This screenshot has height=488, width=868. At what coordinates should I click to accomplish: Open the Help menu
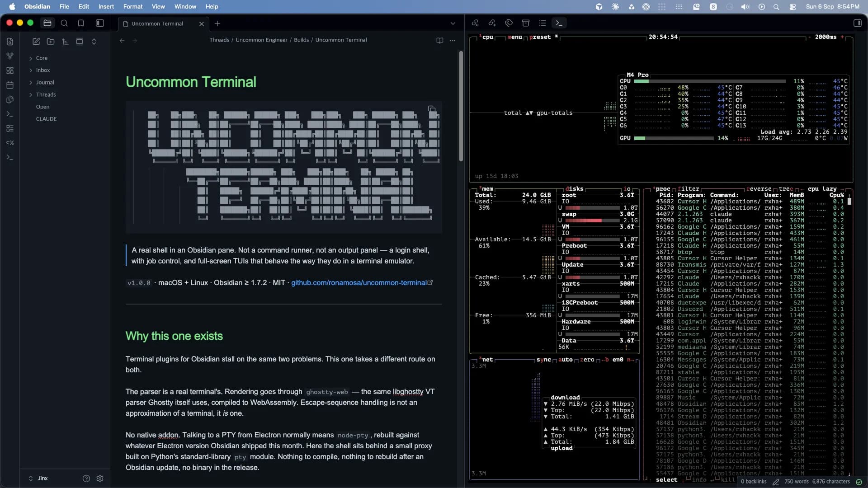coord(212,7)
